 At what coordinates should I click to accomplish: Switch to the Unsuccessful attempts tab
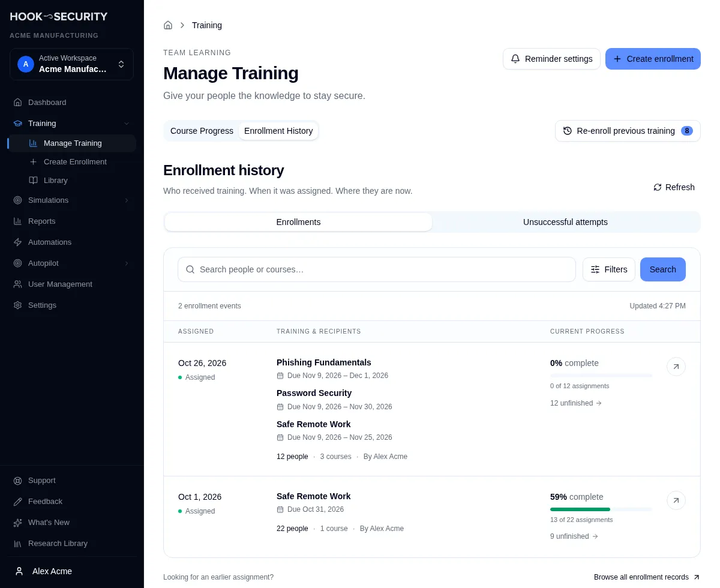pos(565,222)
